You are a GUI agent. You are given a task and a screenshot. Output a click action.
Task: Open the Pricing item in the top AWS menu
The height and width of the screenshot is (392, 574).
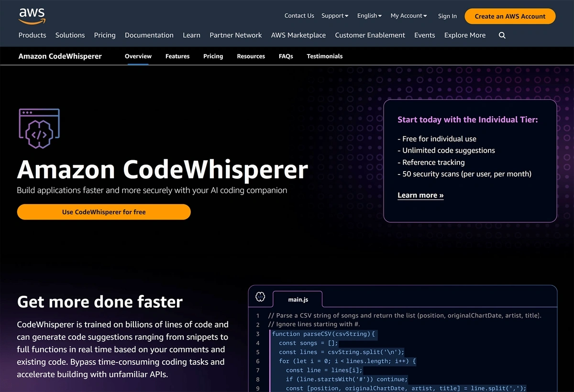(x=105, y=35)
